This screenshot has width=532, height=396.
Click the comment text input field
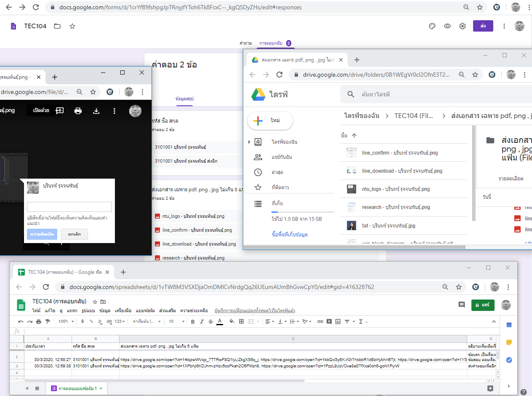[x=69, y=207]
